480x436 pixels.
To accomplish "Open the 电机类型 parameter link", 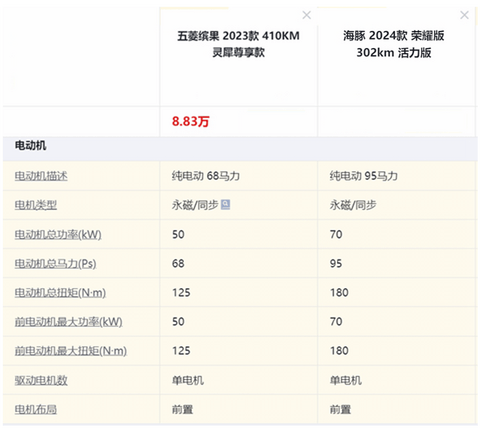I will (36, 205).
